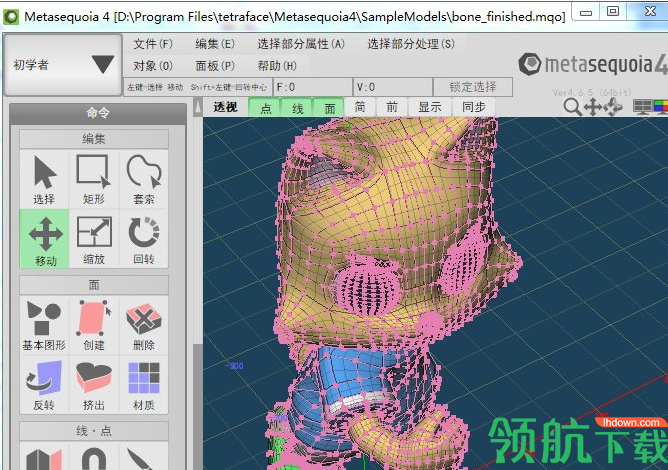This screenshot has width=668, height=470.
Task: Click the four-arrow pan view icon
Action: coord(593,107)
